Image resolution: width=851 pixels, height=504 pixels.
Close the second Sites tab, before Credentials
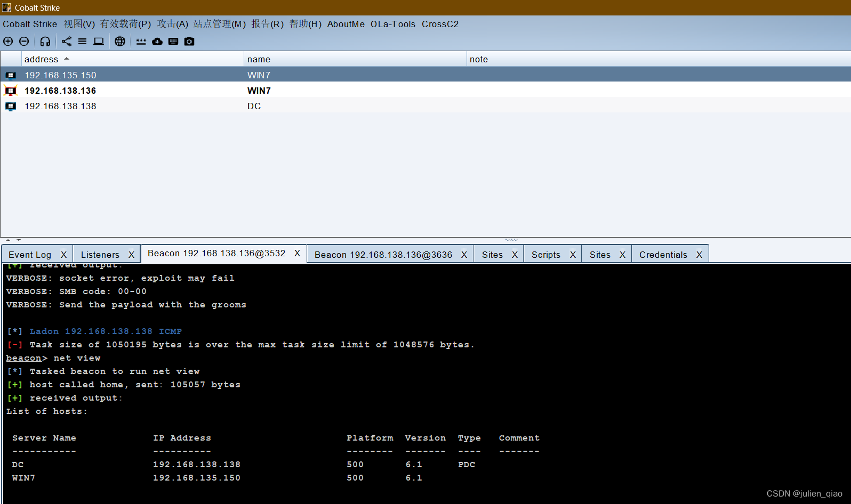[622, 255]
